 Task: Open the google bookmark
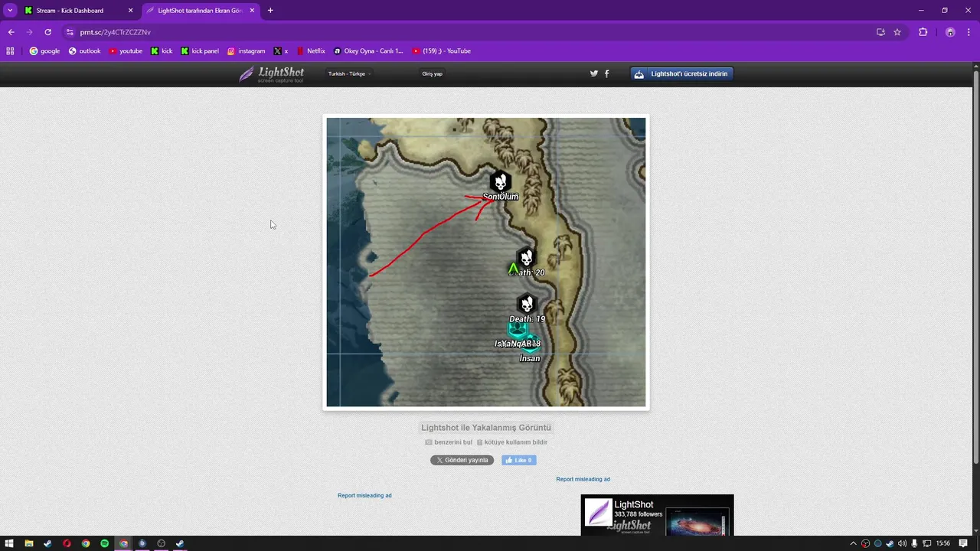click(x=44, y=51)
